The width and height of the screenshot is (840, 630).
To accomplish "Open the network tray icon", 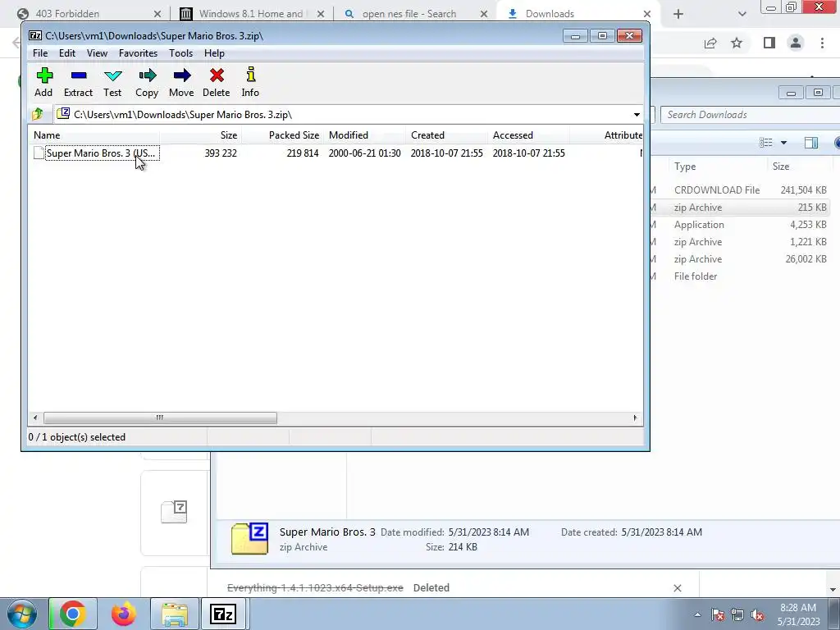I will tap(737, 614).
